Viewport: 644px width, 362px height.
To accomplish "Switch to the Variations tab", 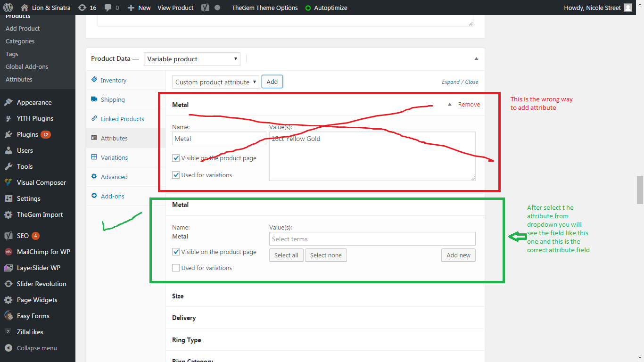I will coord(114,157).
